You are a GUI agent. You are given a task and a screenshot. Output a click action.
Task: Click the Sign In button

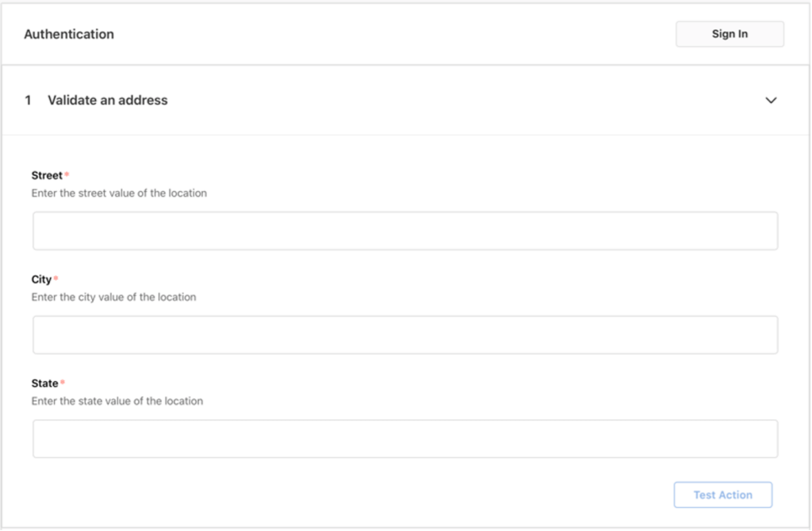[x=730, y=34]
